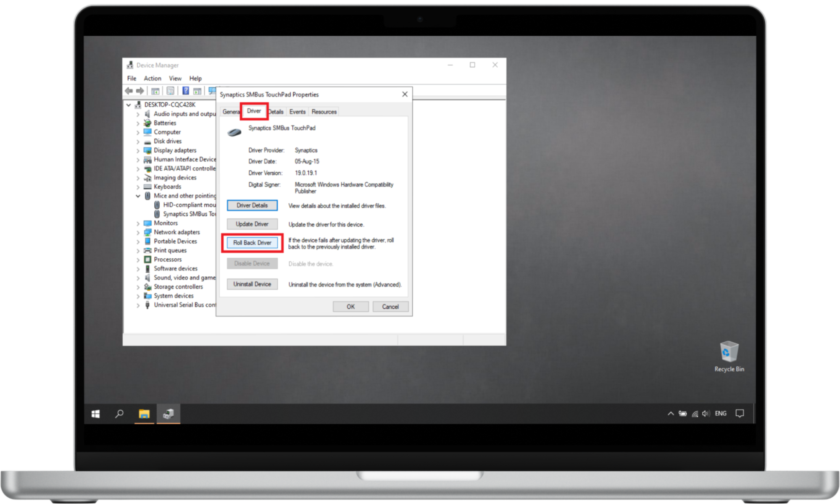840x504 pixels.
Task: Click the ENG language indicator
Action: [x=721, y=414]
